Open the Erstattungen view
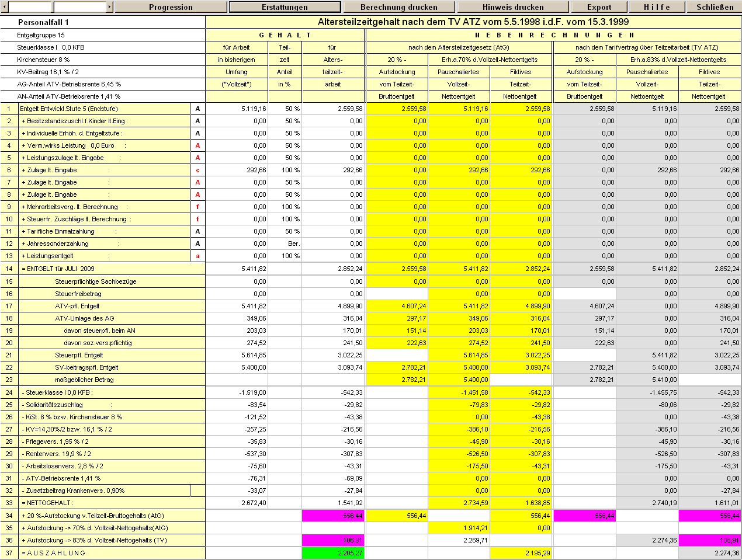Screen dimensions: 742x560 point(285,7)
